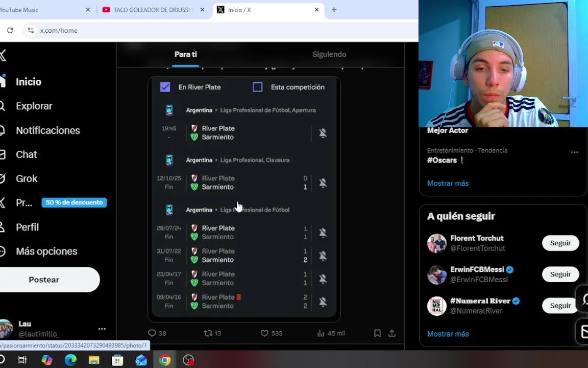588x368 pixels.
Task: Open account menu dots next to Lau
Action: point(102,329)
